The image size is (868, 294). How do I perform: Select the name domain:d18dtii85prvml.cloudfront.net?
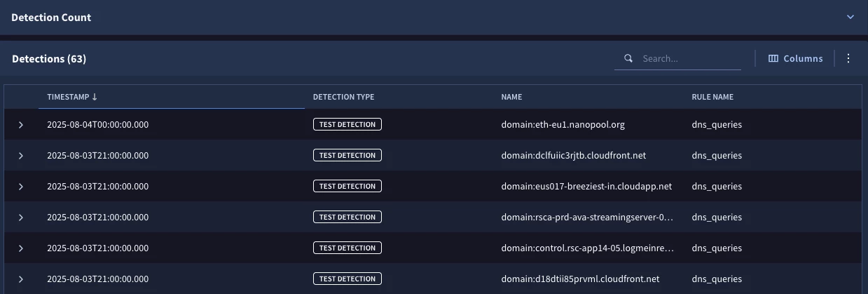tap(580, 279)
